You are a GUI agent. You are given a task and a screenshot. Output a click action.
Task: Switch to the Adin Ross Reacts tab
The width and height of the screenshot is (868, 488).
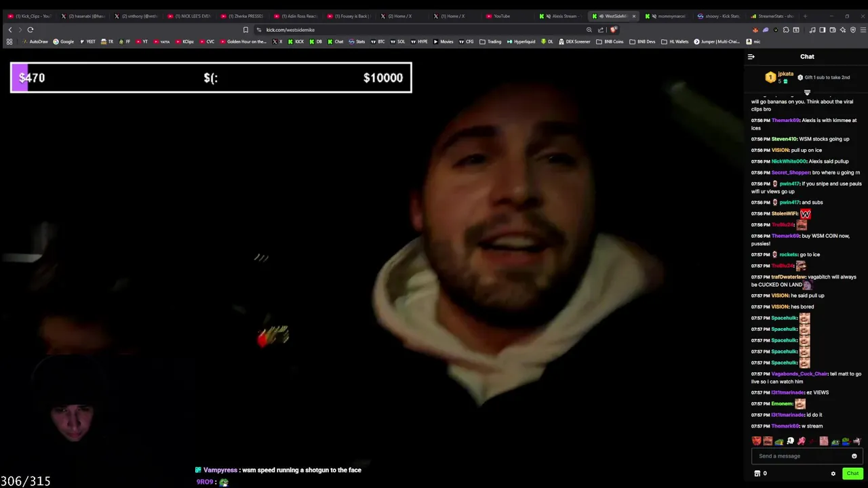(296, 16)
